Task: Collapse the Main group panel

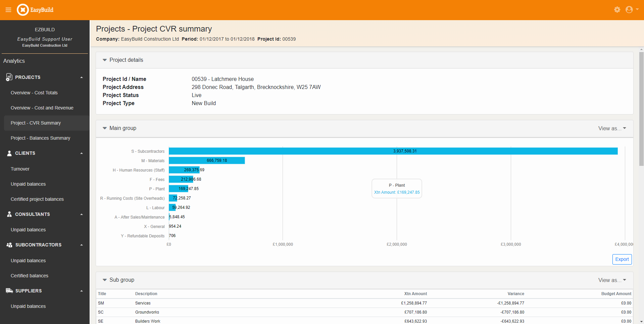Action: (105, 128)
